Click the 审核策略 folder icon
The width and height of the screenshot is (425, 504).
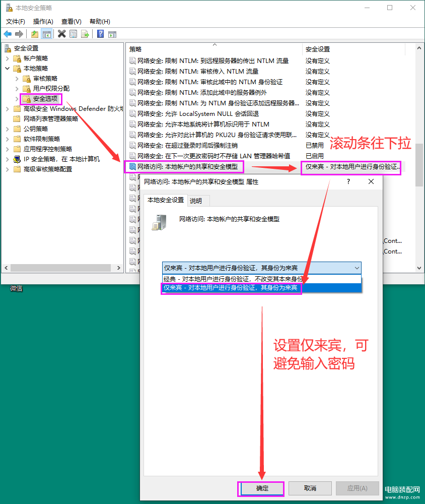[27, 79]
